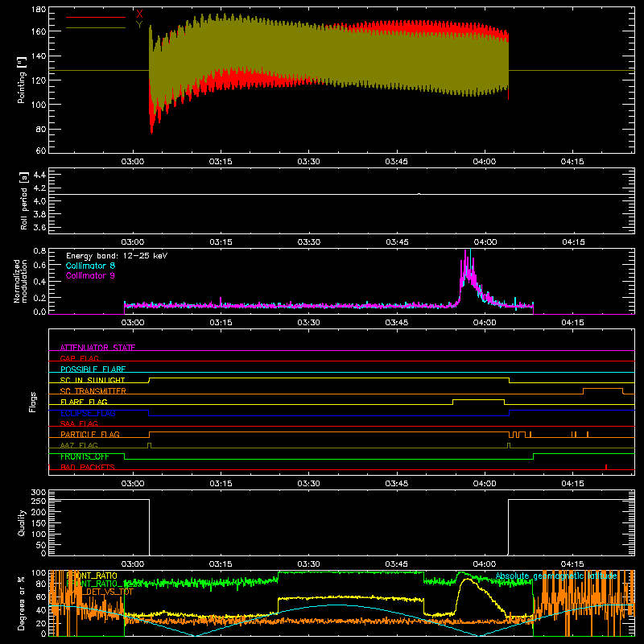The height and width of the screenshot is (644, 644).
Task: Click "03:30" time label under Pointing plot
Action: 308,162
